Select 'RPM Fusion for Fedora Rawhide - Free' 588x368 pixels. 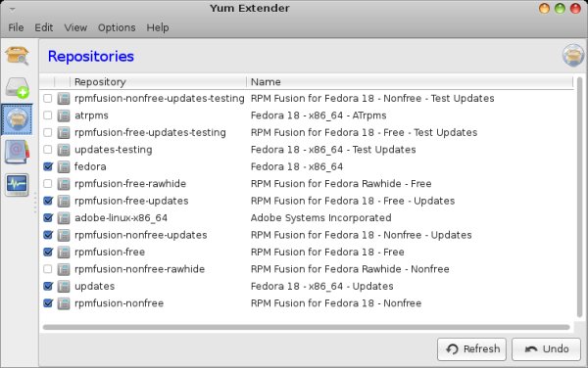coord(341,184)
